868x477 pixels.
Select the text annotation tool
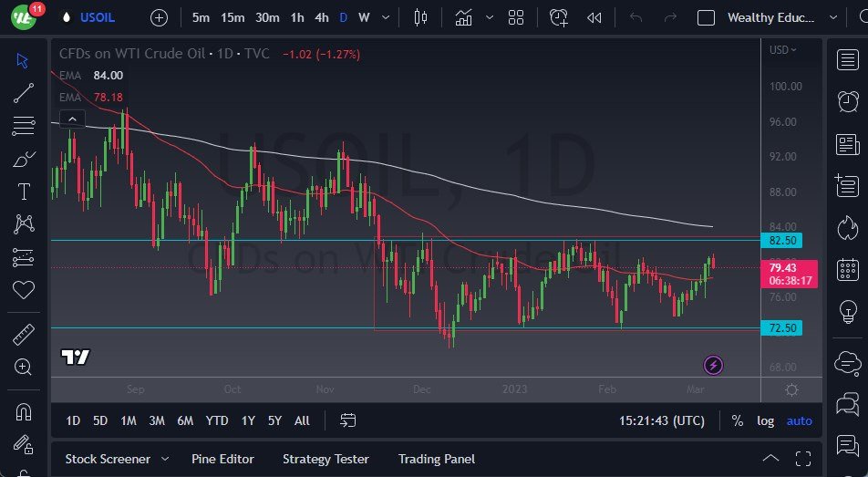pyautogui.click(x=24, y=192)
